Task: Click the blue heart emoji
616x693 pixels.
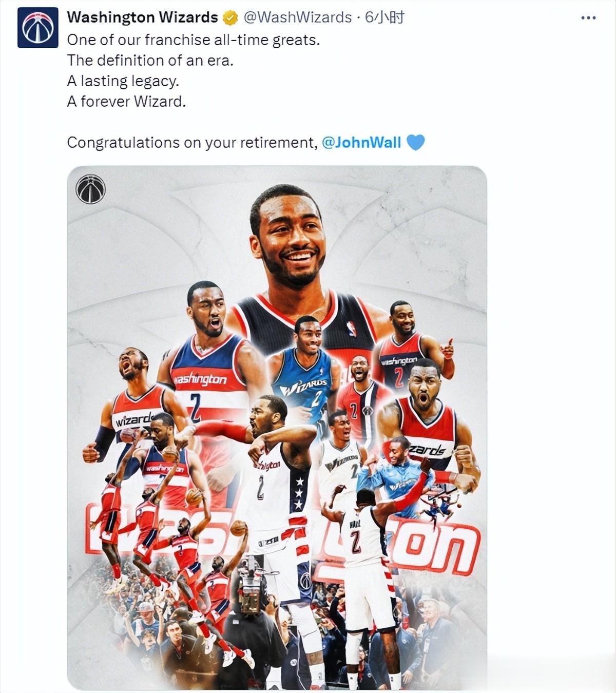Action: 415,142
